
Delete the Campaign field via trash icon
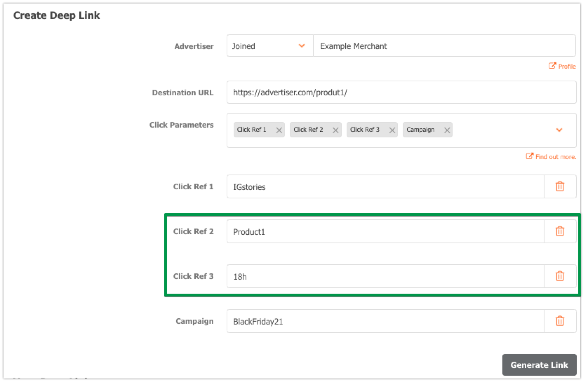click(560, 321)
